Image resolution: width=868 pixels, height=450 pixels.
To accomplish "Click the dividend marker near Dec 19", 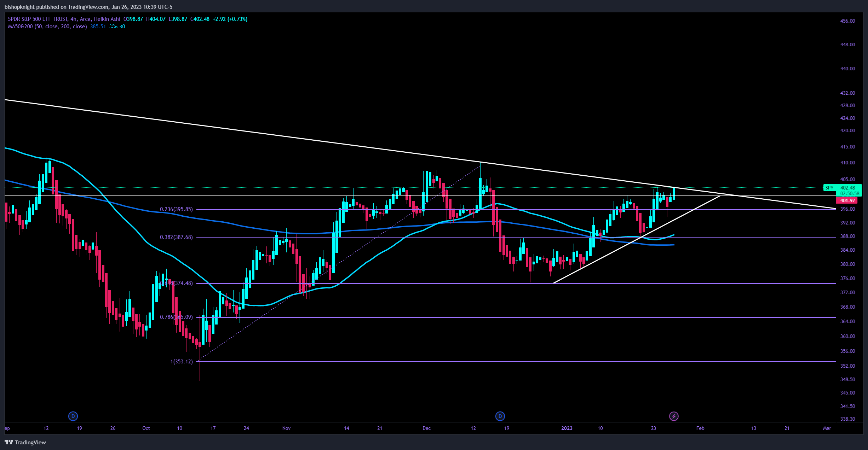I will point(500,416).
